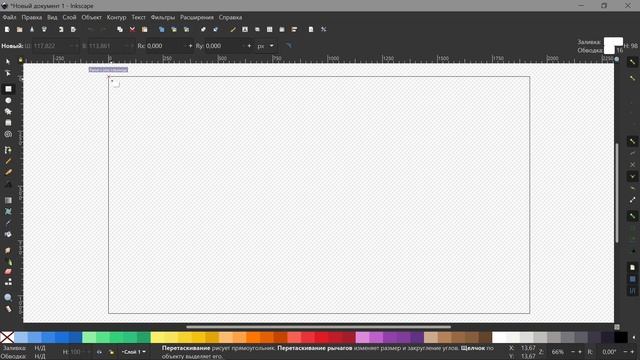Select the Mesh gradient tool
This screenshot has width=640, height=360.
(8, 211)
